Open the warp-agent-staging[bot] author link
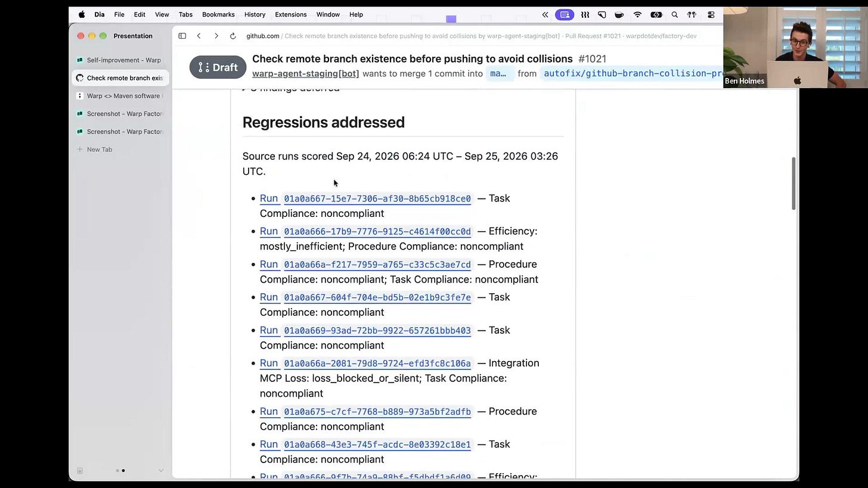 point(306,73)
